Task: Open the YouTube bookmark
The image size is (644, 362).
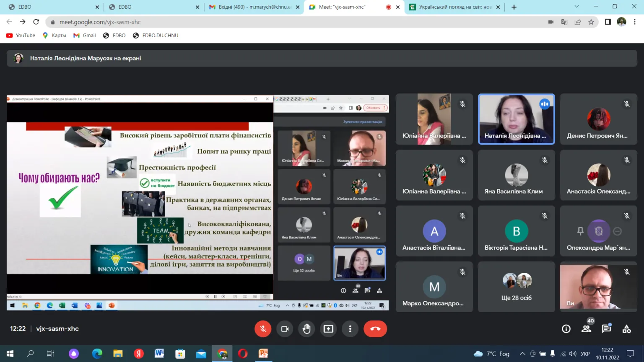Action: 21,36
